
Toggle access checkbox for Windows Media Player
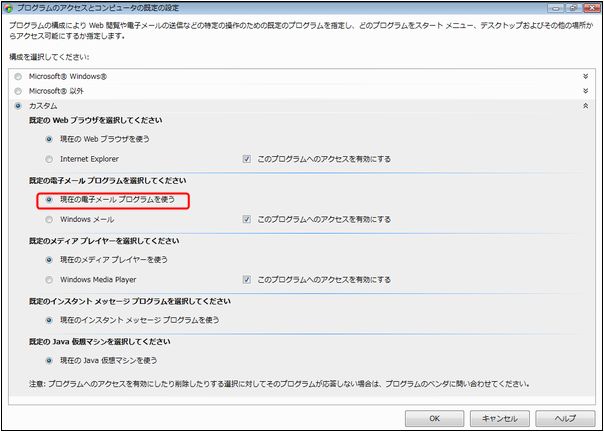247,279
